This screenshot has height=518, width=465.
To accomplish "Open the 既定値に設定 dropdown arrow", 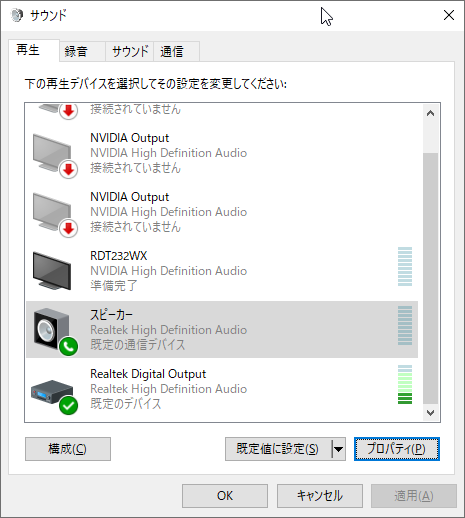I will coord(339,449).
